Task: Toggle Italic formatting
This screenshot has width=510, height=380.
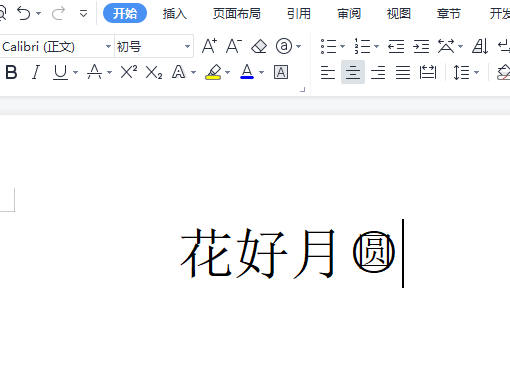Action: coord(36,72)
